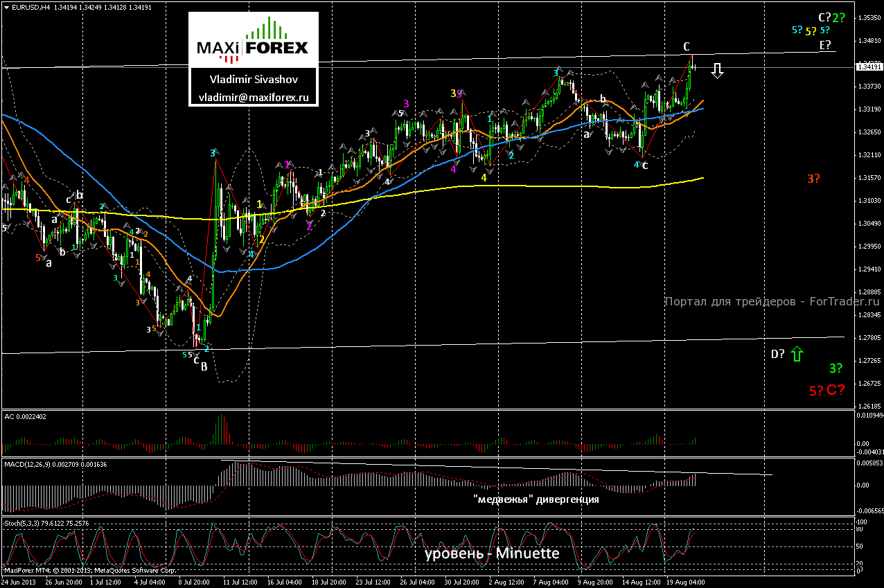The image size is (884, 588).
Task: Select the EURUSD,H4 chart title text
Action: tap(32, 7)
